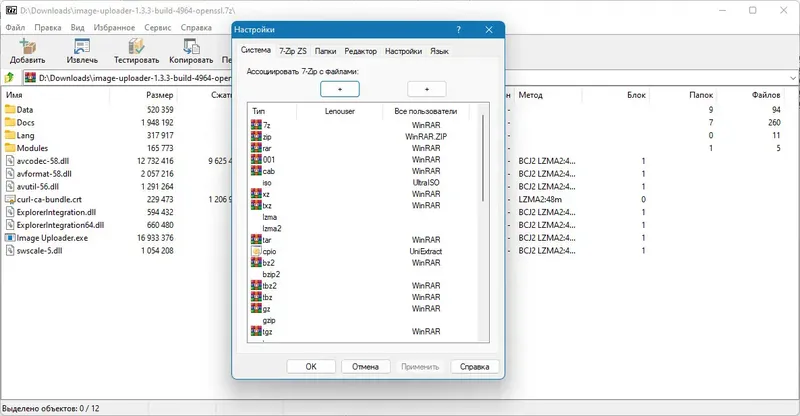Select avformat-58.dll file name
The width and height of the screenshot is (800, 416).
click(x=44, y=174)
